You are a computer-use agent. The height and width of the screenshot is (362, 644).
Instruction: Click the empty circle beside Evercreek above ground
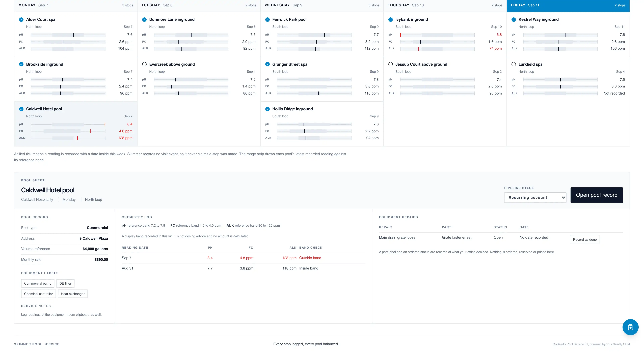tap(144, 64)
